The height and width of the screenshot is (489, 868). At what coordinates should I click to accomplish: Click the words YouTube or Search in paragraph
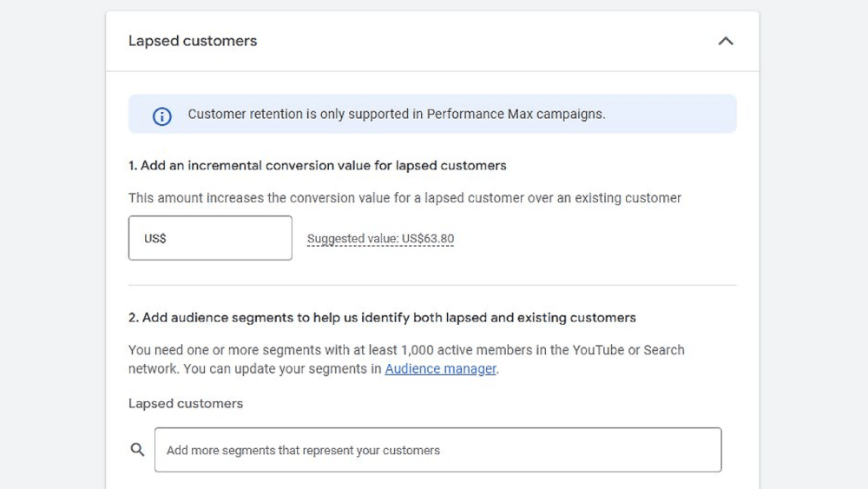click(x=628, y=350)
